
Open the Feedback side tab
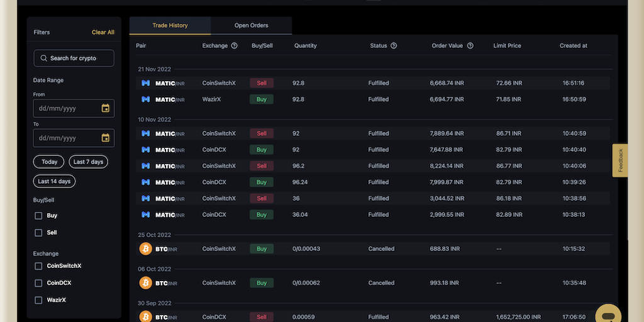tap(620, 160)
